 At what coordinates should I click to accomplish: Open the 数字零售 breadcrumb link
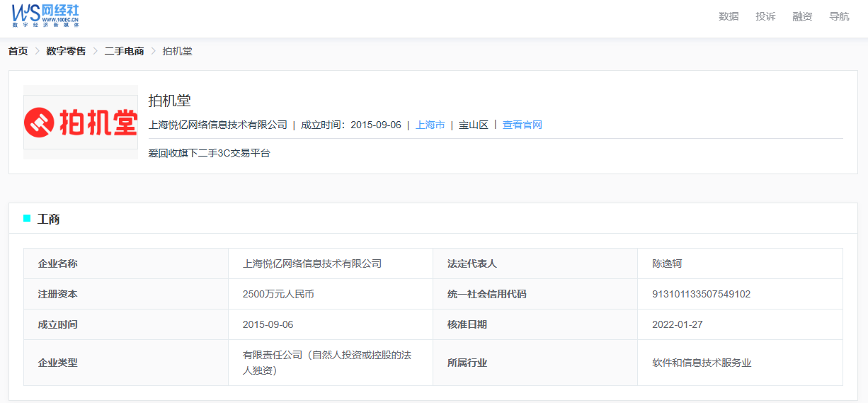point(66,51)
